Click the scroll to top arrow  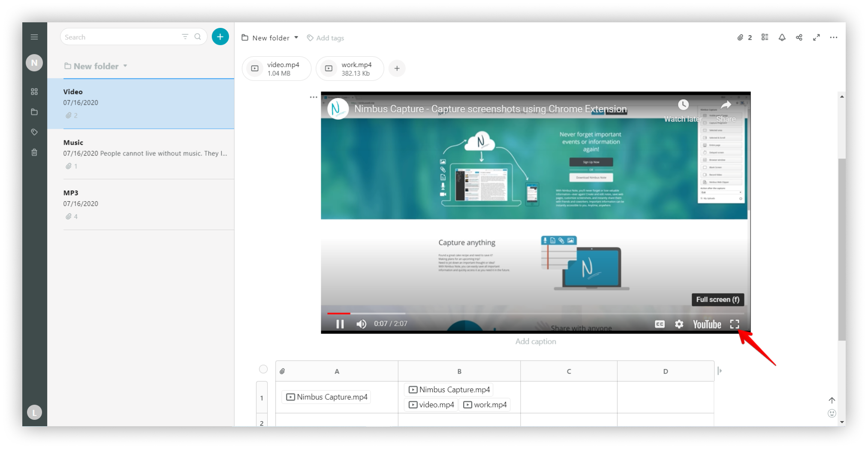[x=832, y=400]
